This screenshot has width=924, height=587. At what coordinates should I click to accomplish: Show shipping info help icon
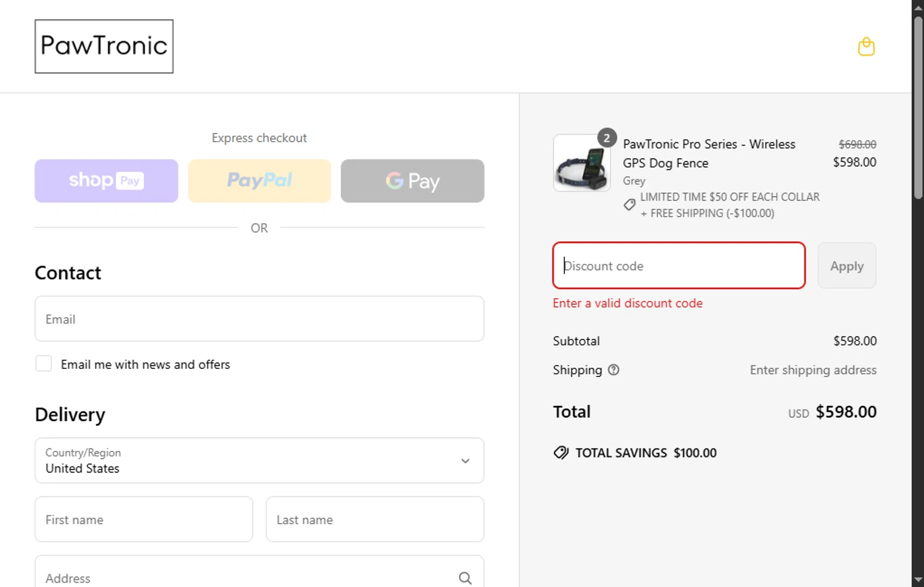(x=614, y=370)
